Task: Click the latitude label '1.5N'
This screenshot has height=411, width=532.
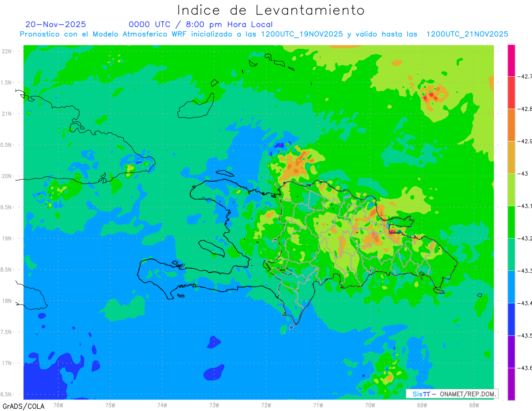Action: click(x=6, y=82)
